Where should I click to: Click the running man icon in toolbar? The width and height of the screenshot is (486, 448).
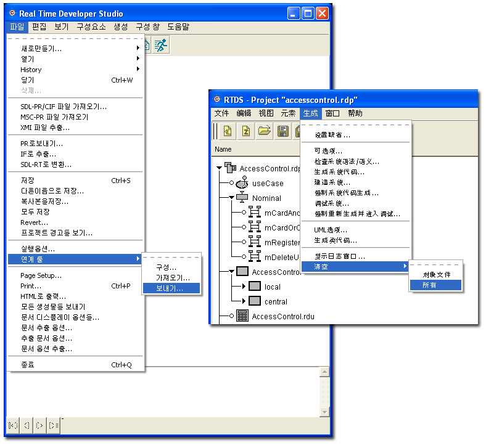(x=161, y=45)
